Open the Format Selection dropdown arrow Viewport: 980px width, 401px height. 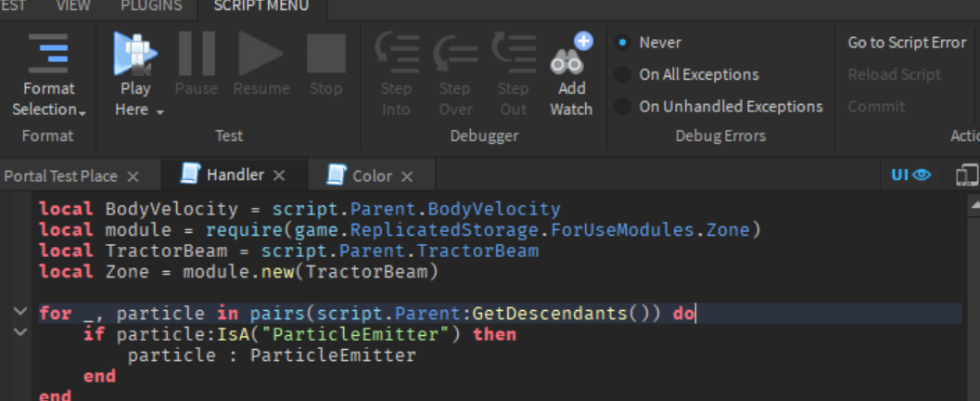click(82, 112)
